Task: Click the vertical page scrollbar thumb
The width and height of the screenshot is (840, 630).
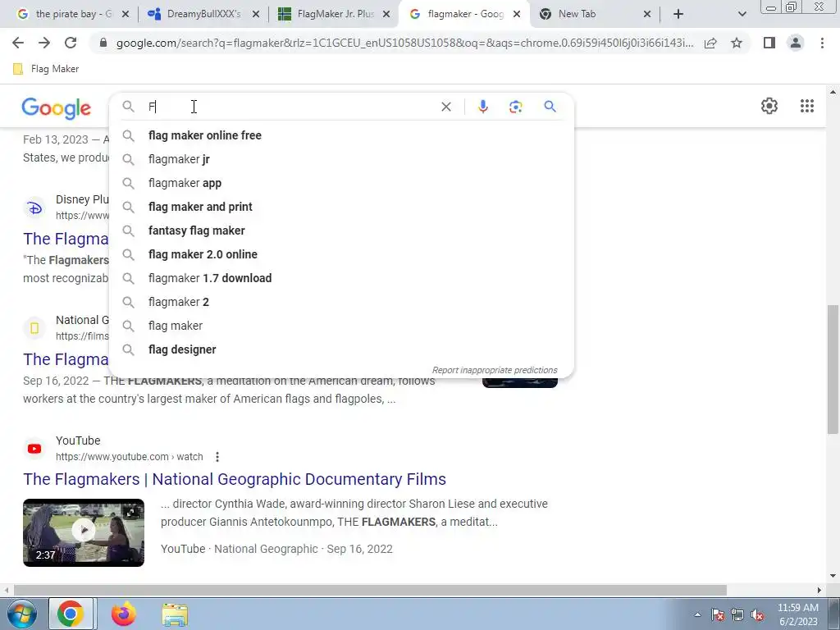Action: tap(833, 369)
